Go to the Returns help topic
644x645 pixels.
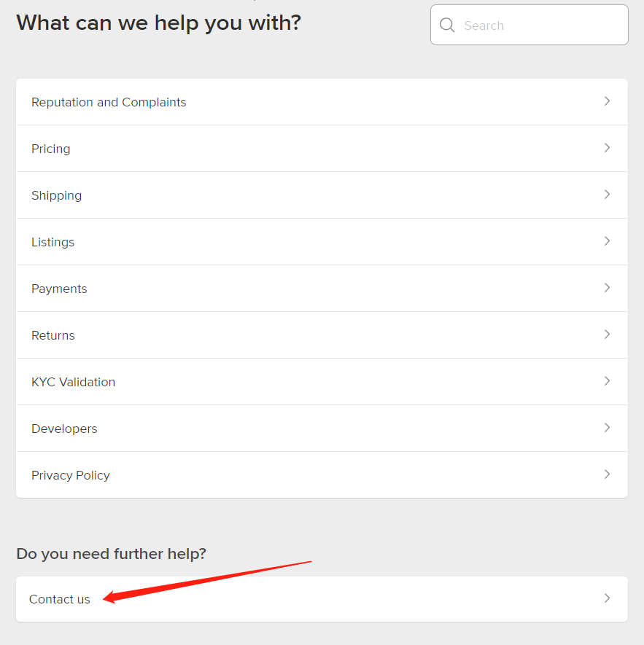(x=53, y=335)
